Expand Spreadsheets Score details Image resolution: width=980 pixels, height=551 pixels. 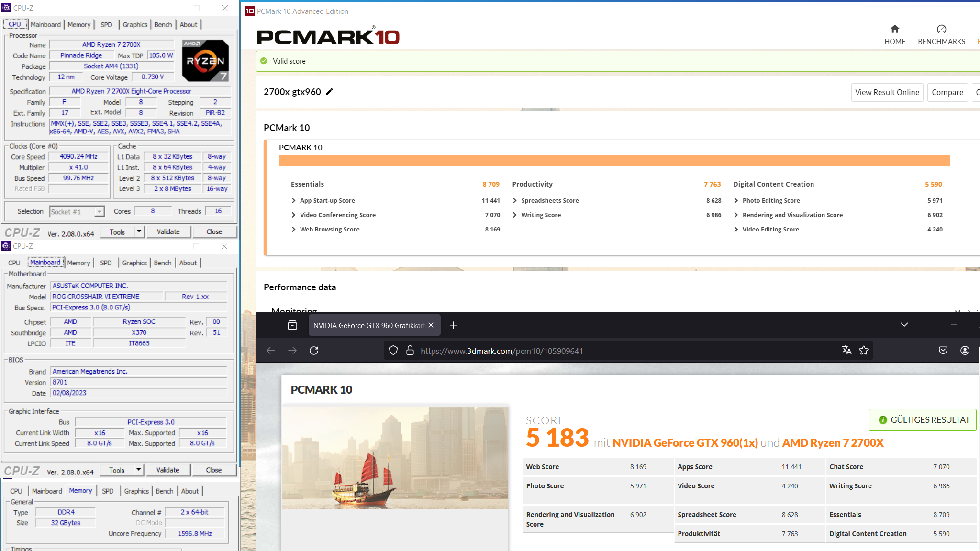[x=515, y=201]
